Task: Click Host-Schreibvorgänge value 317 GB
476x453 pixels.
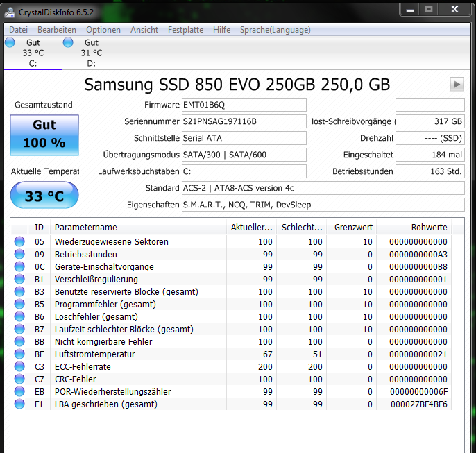Action: 430,121
